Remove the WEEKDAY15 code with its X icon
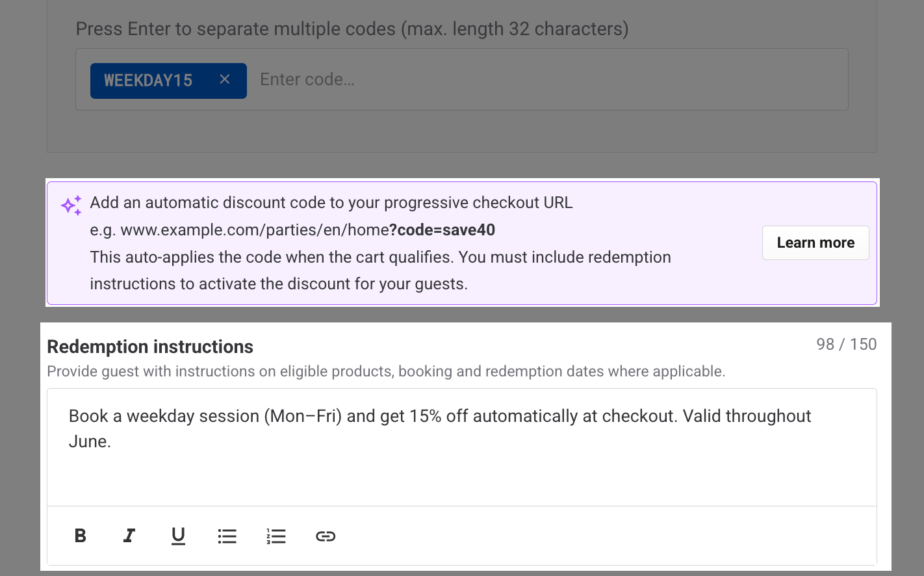The image size is (924, 576). 225,79
